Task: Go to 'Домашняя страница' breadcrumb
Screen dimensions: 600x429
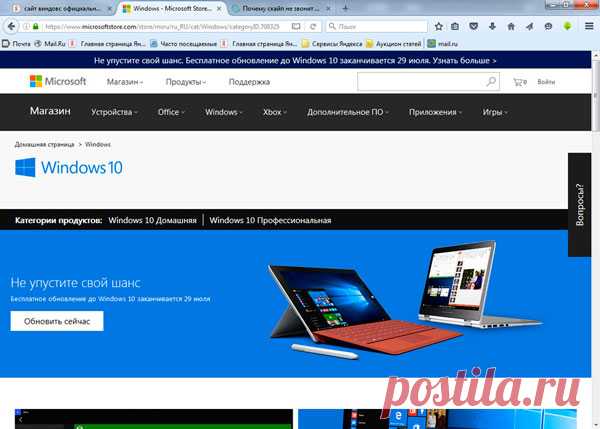Action: tap(44, 144)
